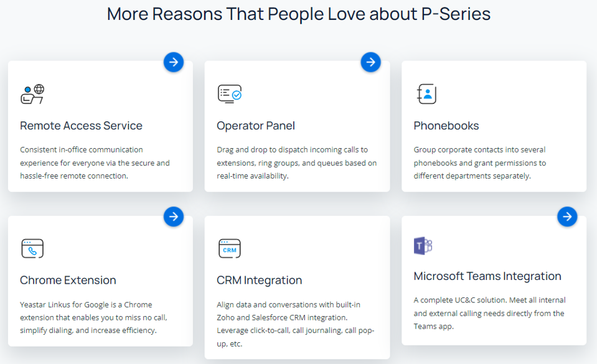Viewport: 597px width, 364px height.
Task: Click the Phonebooks description text
Action: pos(479,162)
